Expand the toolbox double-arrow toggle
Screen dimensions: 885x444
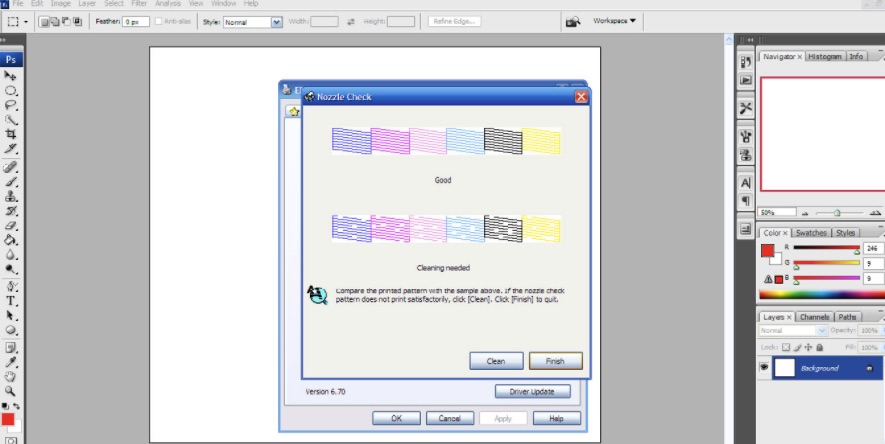pyautogui.click(x=3, y=40)
